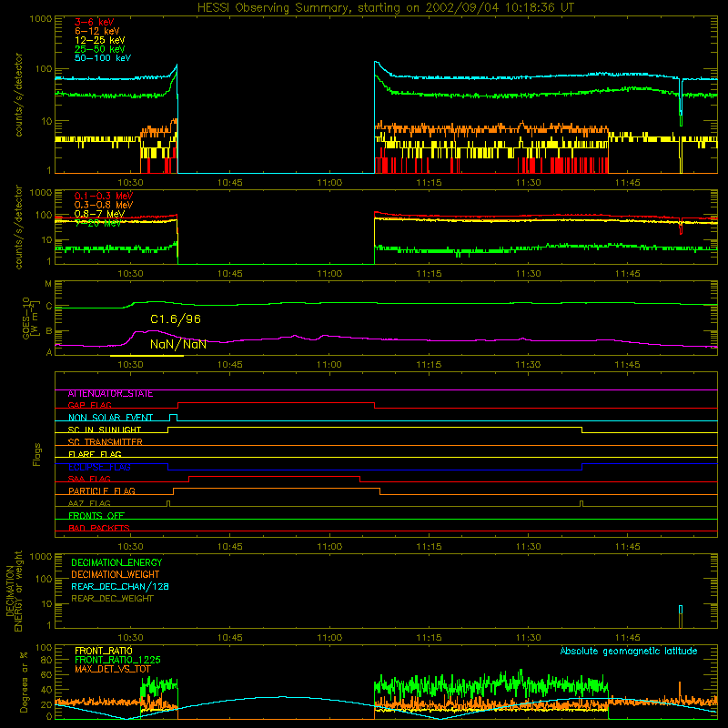Click the B tick label on GOES axis
Screen dimensions: 728x728
coord(49,331)
